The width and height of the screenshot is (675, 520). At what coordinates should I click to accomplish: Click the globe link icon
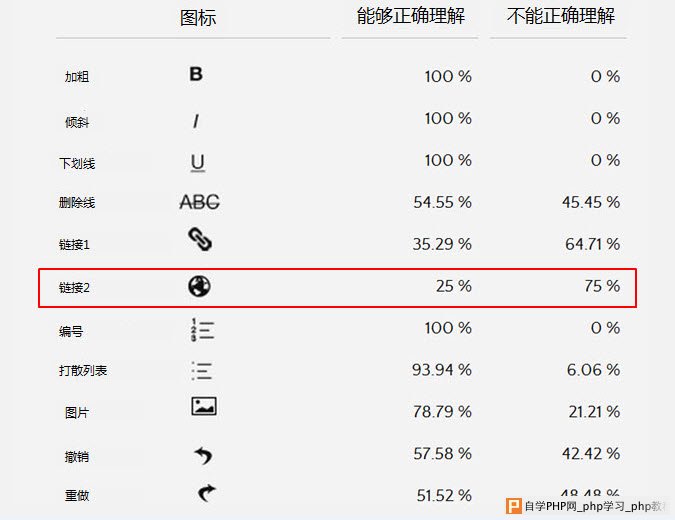[x=199, y=286]
